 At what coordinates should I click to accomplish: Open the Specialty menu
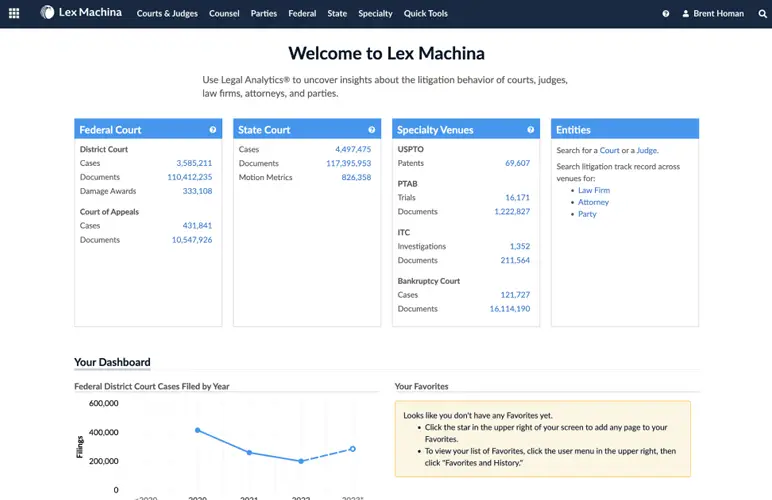pyautogui.click(x=375, y=14)
